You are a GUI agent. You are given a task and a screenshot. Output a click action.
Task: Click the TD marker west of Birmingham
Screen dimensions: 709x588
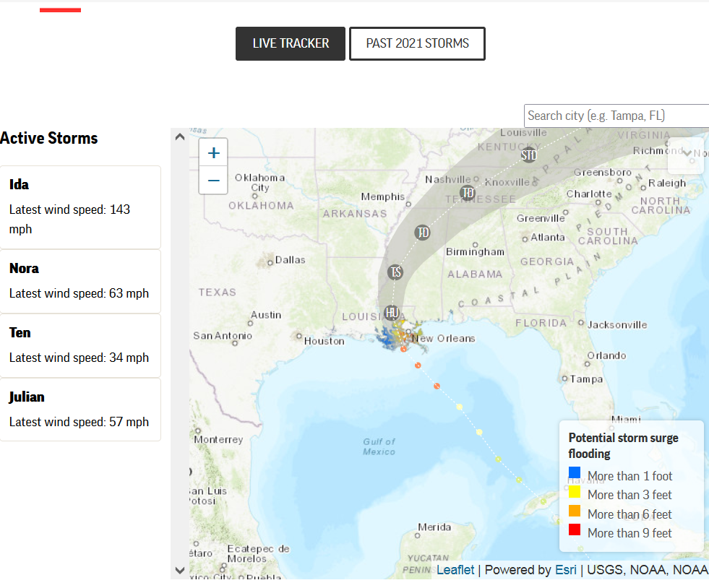pos(423,233)
